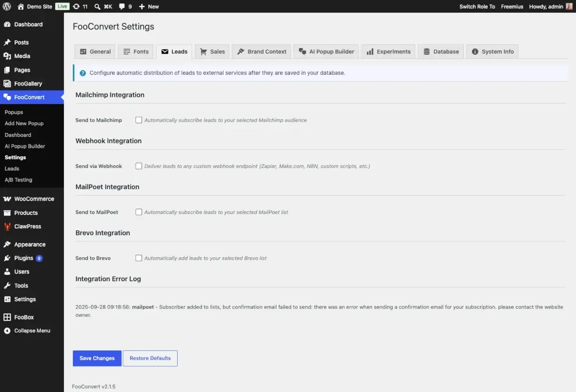This screenshot has width=576, height=392.
Task: Click the sidebar Settings sliders icon at bottom
Action: click(7, 299)
